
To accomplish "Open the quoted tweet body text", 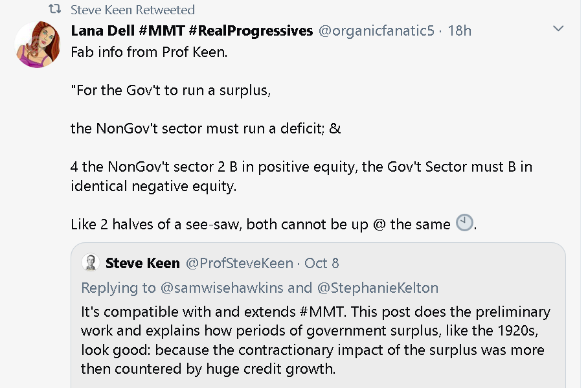I will [x=315, y=340].
